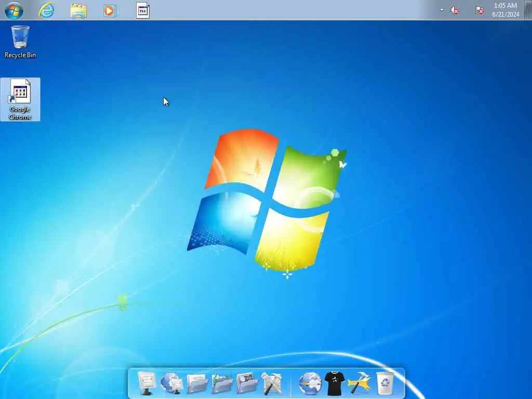Viewport: 532px width, 399px height.
Task: Open Windows Explorer from the taskbar
Action: tap(78, 11)
